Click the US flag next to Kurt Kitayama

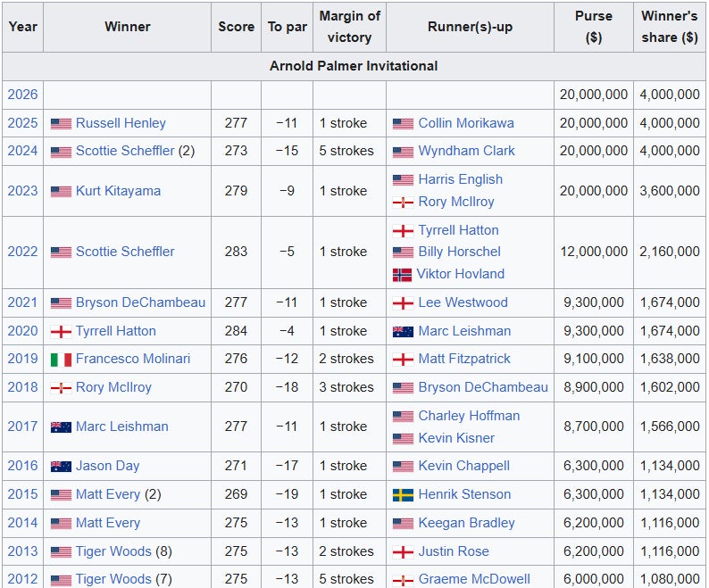[61, 191]
